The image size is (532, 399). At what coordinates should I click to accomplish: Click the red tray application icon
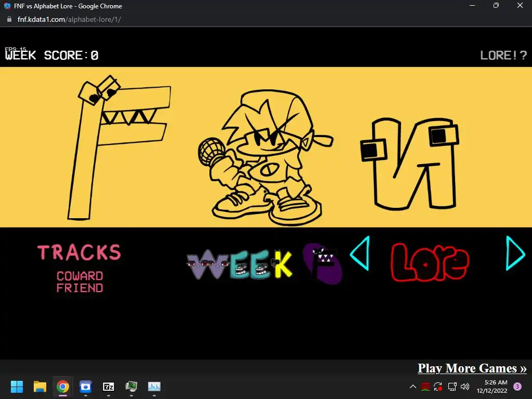(x=425, y=387)
